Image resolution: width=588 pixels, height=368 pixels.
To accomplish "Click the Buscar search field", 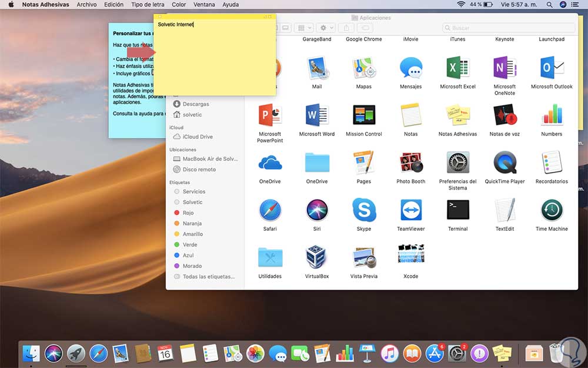I will tap(509, 28).
